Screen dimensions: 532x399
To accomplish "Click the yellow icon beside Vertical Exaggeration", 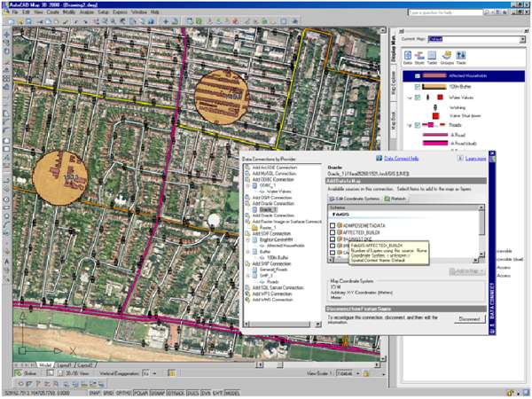I will pos(172,373).
